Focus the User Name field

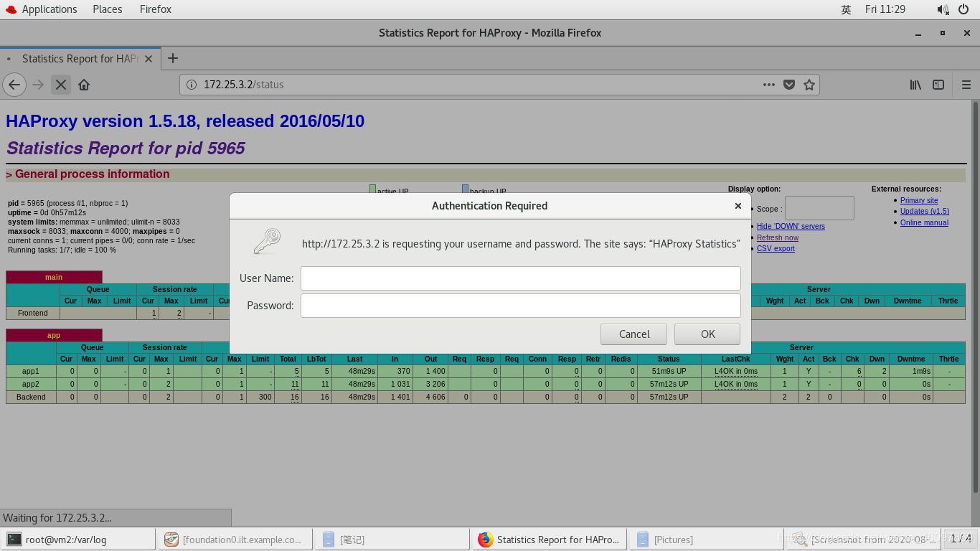click(x=520, y=278)
